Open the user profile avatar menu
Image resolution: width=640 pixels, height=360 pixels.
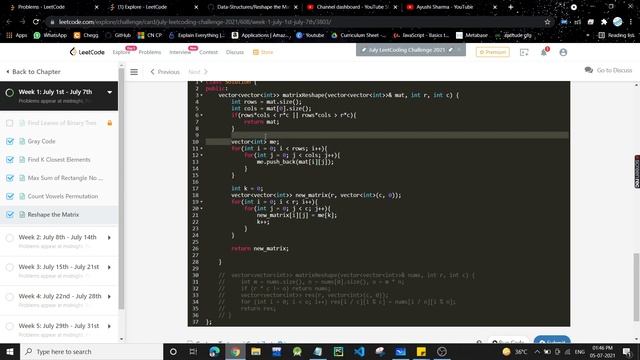tap(563, 52)
